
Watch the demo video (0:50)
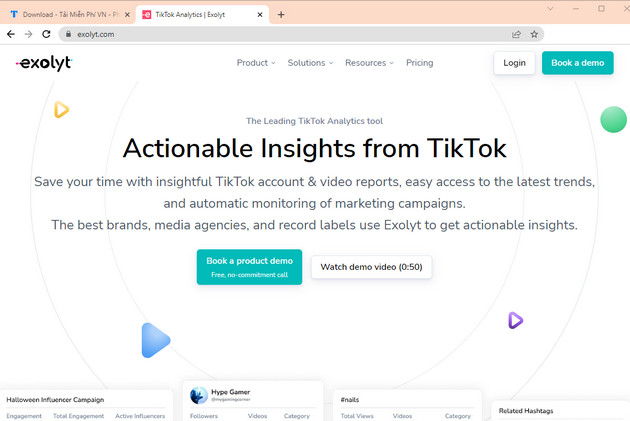coord(371,267)
